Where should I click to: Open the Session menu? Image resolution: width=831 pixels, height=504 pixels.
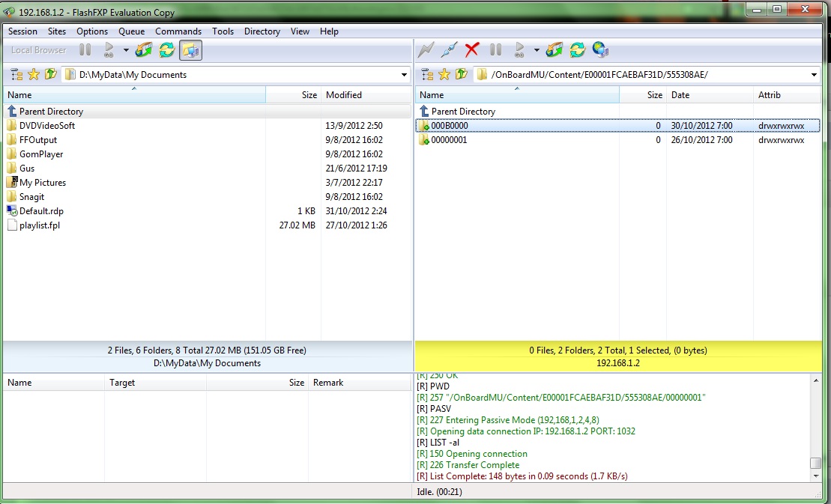22,31
